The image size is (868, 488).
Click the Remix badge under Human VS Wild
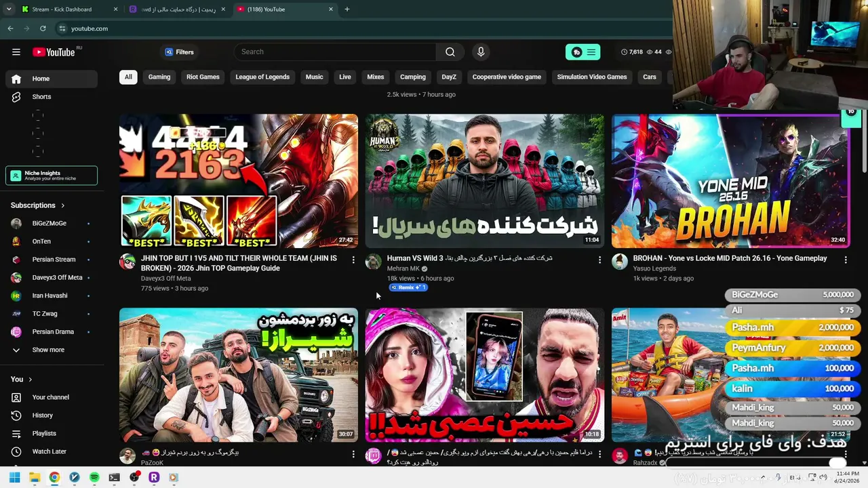click(408, 287)
